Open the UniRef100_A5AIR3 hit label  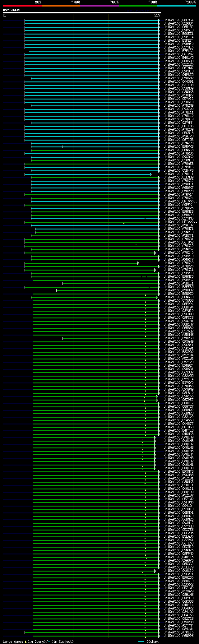click(178, 137)
